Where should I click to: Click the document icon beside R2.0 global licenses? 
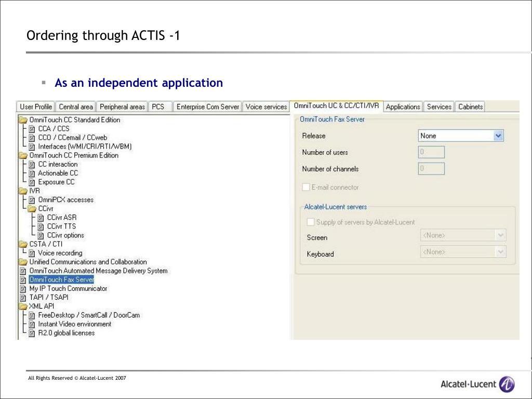coord(32,333)
